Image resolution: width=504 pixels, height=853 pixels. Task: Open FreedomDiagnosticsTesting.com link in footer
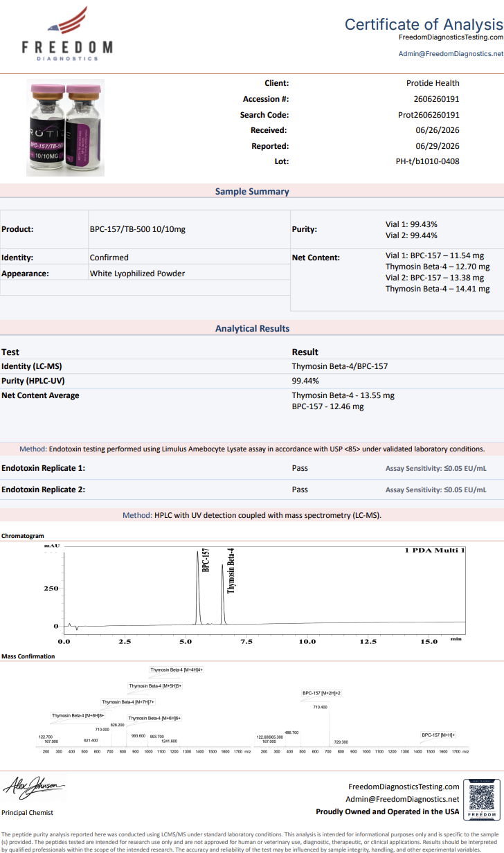(404, 787)
